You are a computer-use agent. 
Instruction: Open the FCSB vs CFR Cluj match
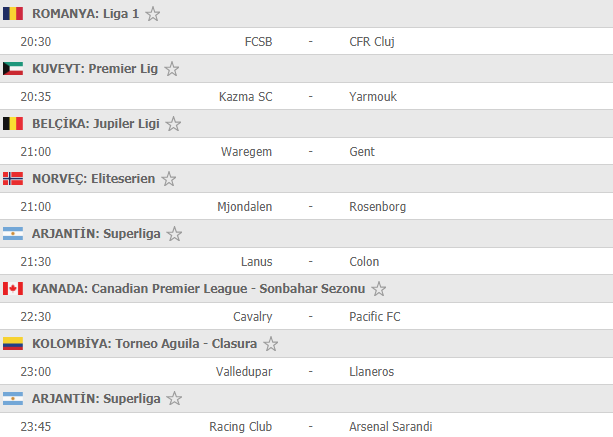306,41
